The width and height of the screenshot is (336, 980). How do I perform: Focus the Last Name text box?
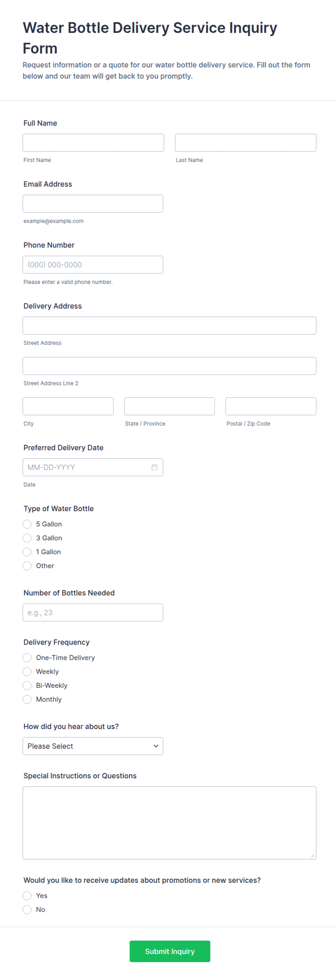click(x=246, y=143)
